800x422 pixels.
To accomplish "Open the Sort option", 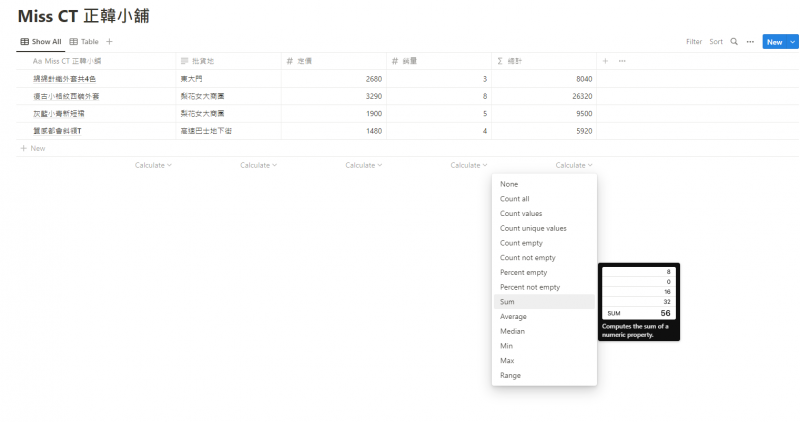I will pyautogui.click(x=716, y=42).
